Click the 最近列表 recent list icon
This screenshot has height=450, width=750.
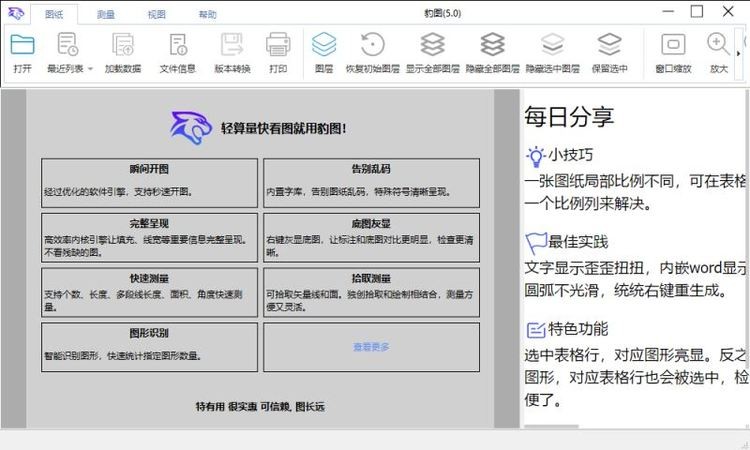67,44
